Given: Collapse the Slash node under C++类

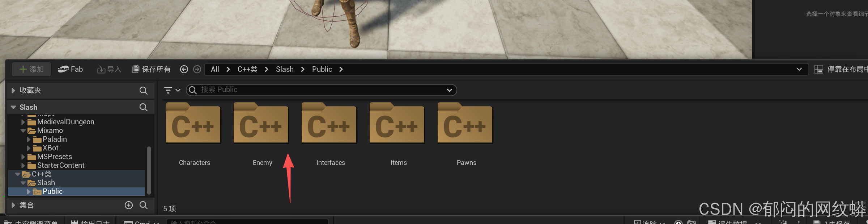Looking at the screenshot, I should [x=23, y=183].
